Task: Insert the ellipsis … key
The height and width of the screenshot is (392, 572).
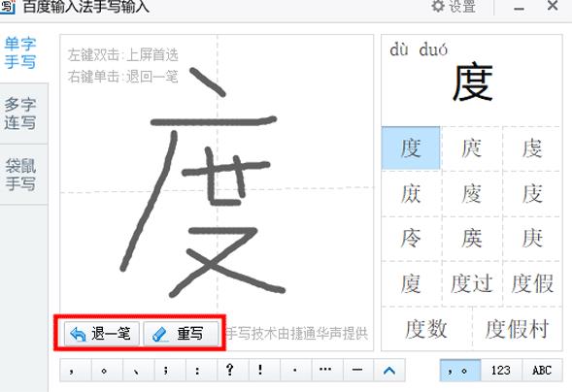Action: pos(326,370)
